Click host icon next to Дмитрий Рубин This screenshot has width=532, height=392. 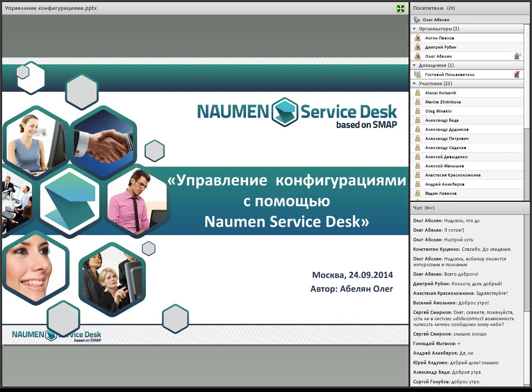(418, 47)
